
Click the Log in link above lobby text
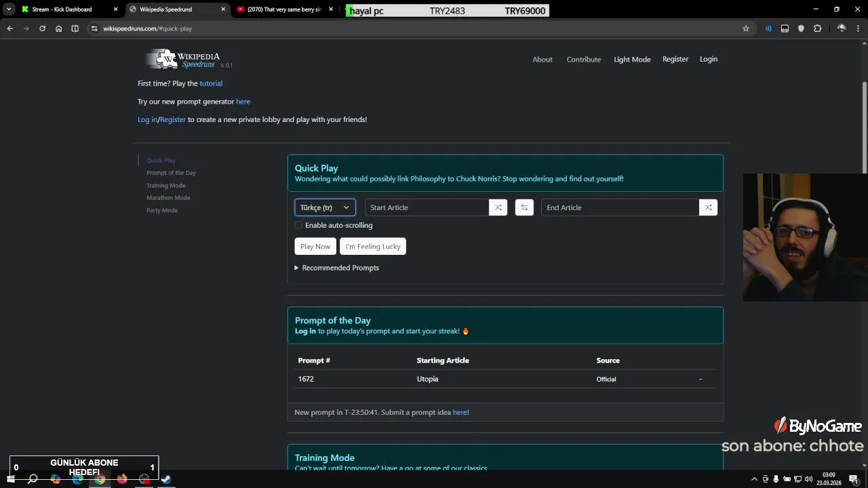(147, 120)
